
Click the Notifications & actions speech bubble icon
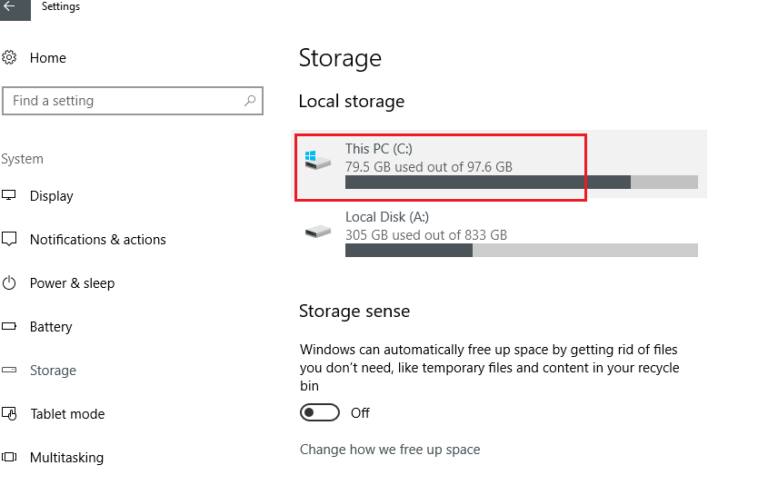click(x=10, y=240)
